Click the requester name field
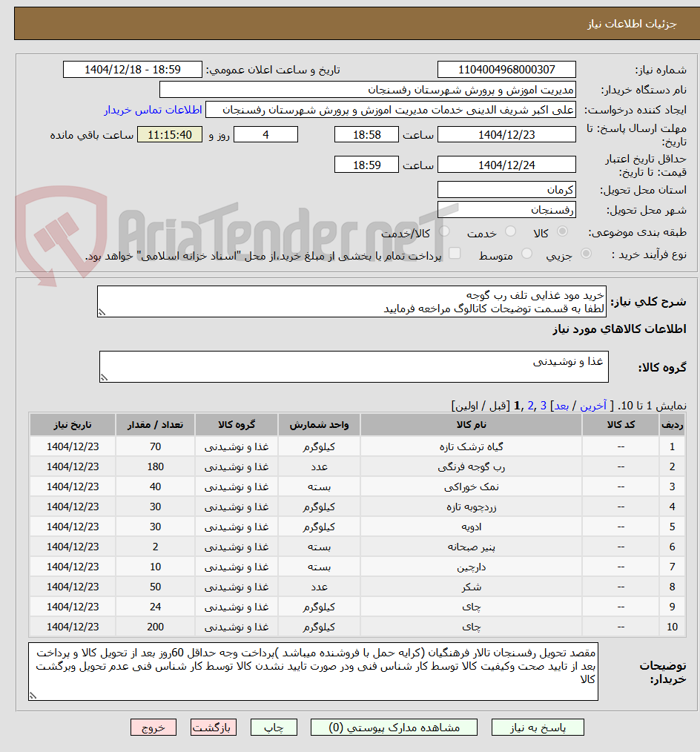Viewport: 700px width, 752px height. (x=390, y=110)
